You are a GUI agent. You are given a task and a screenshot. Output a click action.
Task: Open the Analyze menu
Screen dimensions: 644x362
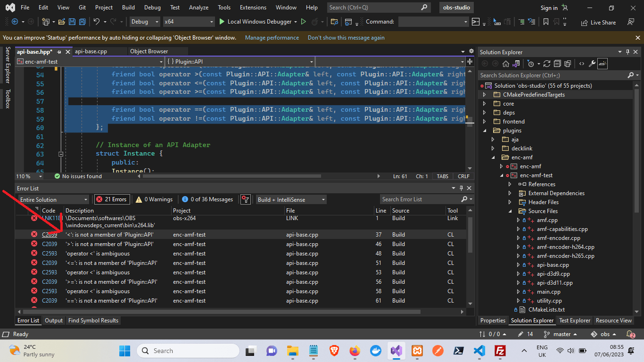pyautogui.click(x=198, y=8)
